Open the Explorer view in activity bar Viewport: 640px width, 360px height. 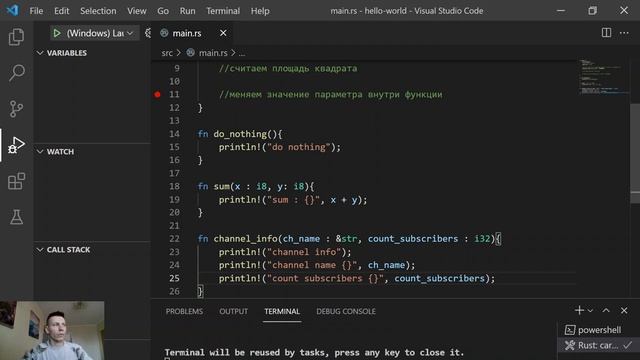click(x=16, y=37)
